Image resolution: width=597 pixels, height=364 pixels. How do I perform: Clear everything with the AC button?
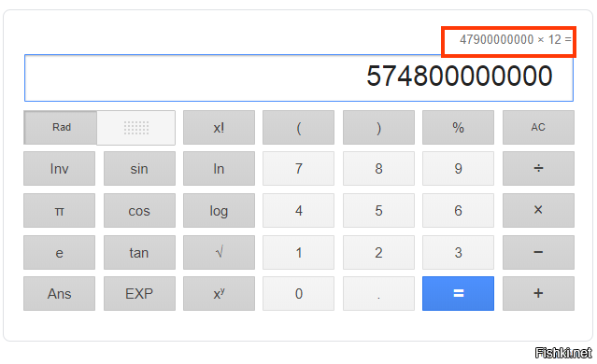[x=538, y=128]
